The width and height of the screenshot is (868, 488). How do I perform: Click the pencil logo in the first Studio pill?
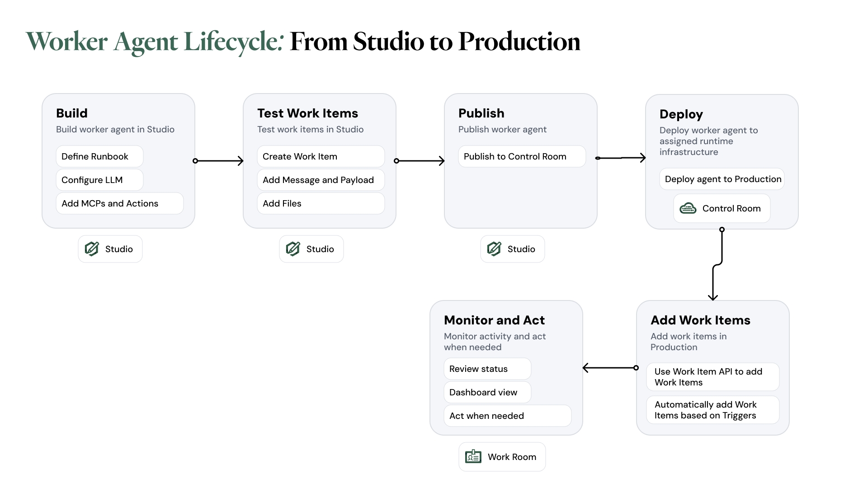click(x=91, y=249)
